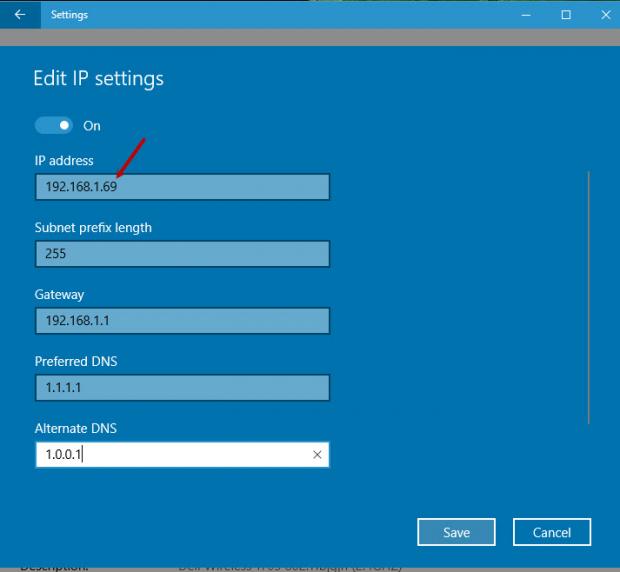The height and width of the screenshot is (572, 620).
Task: Select the Subnet prefix length input box
Action: pyautogui.click(x=182, y=254)
